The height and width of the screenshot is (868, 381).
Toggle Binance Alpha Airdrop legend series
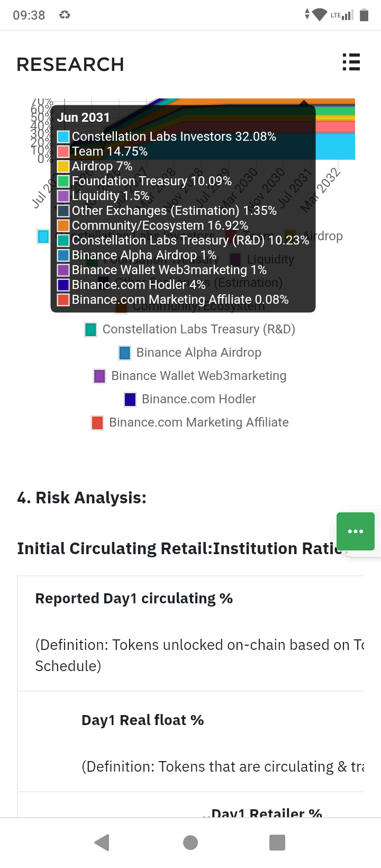[198, 352]
